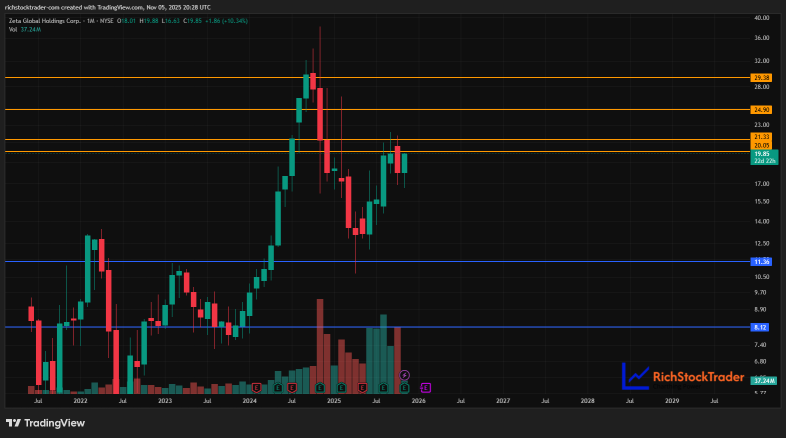Click the purple circular event icon above the volume bars
786x438 pixels.
405,374
